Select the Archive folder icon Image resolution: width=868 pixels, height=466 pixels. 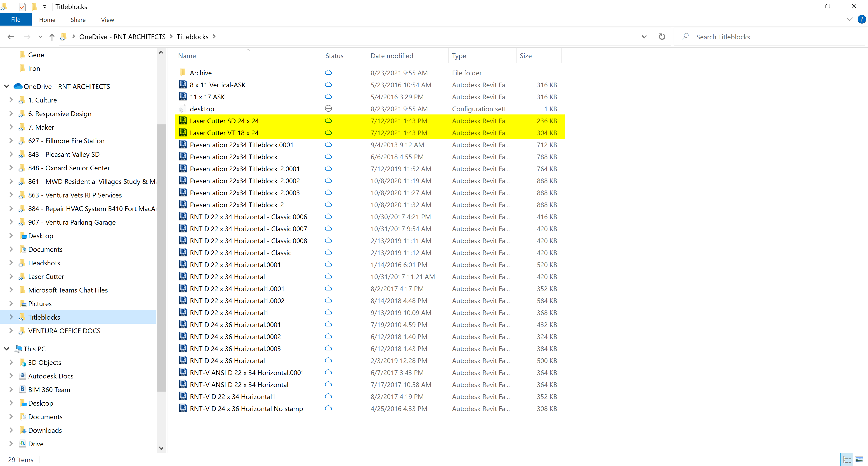[183, 72]
